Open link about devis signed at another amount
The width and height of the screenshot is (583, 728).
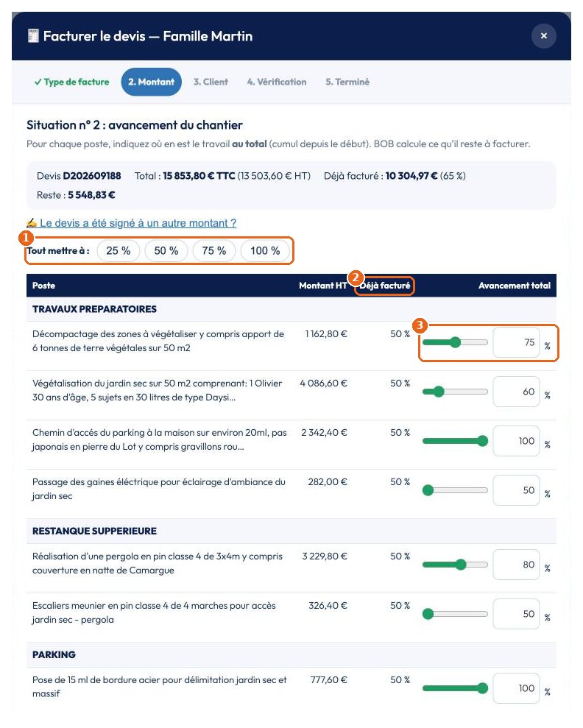pos(138,223)
